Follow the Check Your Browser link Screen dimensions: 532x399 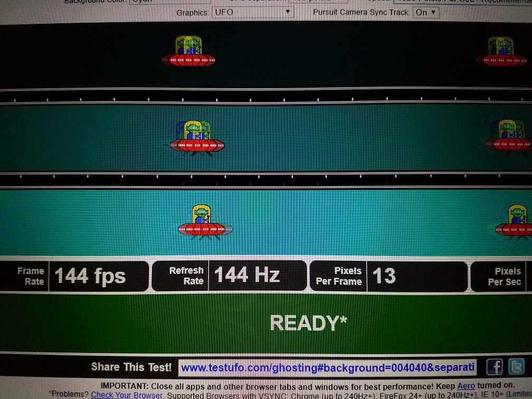pyautogui.click(x=127, y=395)
